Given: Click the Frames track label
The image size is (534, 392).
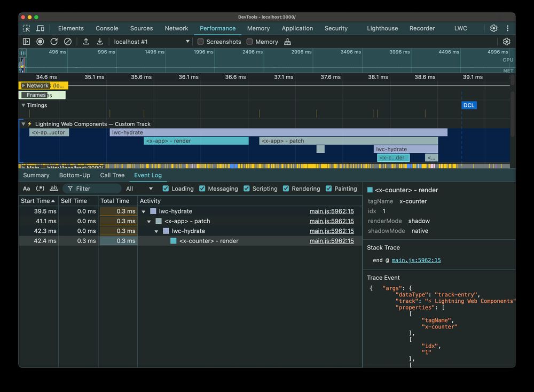Looking at the screenshot, I should (36, 95).
